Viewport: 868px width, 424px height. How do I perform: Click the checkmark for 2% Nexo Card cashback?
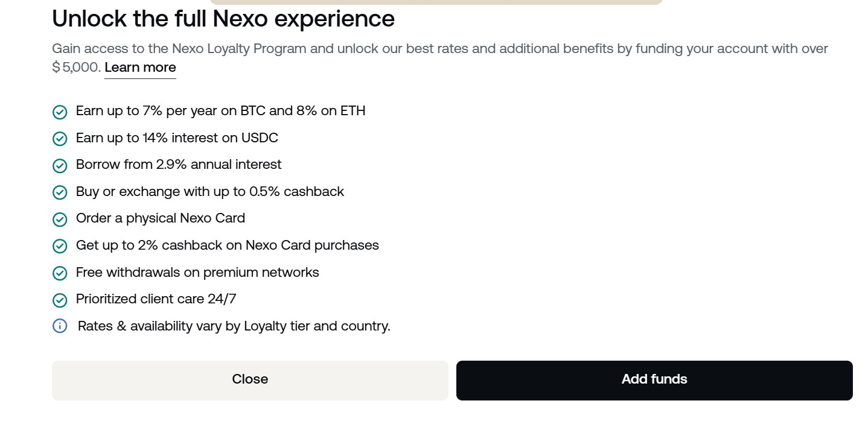tap(60, 246)
